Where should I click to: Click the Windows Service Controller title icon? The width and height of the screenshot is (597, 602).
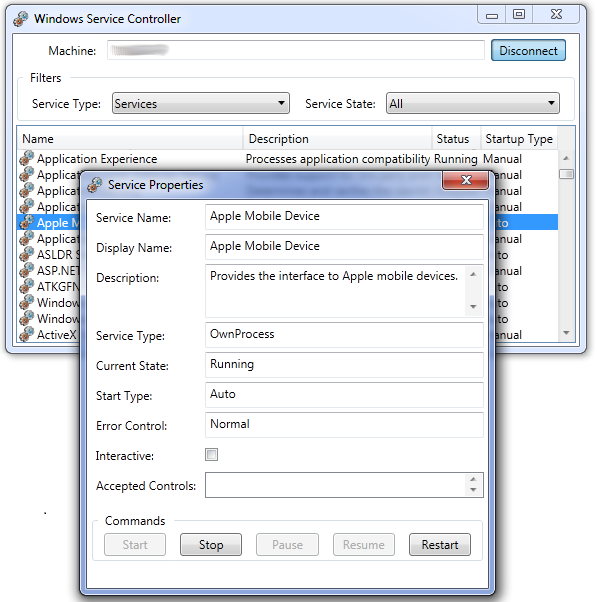(x=20, y=18)
